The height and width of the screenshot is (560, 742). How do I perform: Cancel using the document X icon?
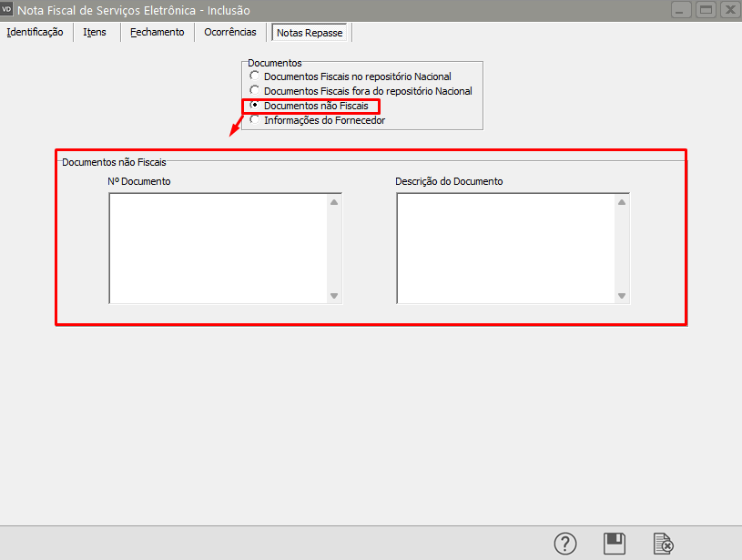tap(664, 544)
